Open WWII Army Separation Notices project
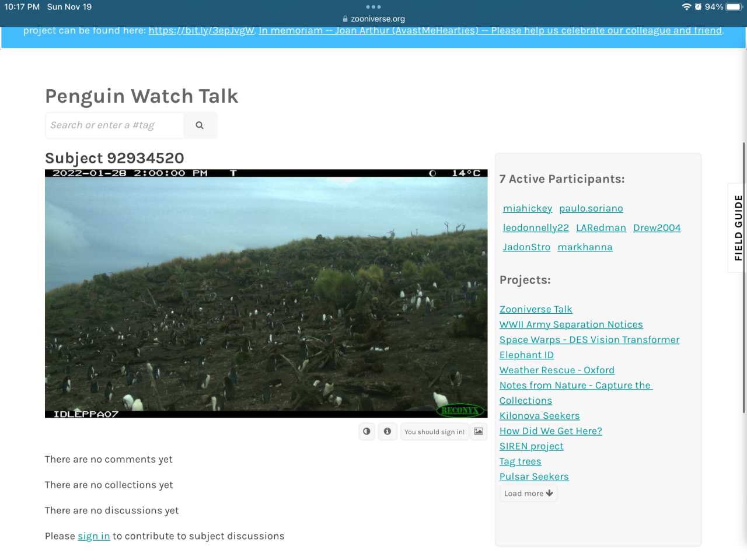747x560 pixels. [571, 324]
